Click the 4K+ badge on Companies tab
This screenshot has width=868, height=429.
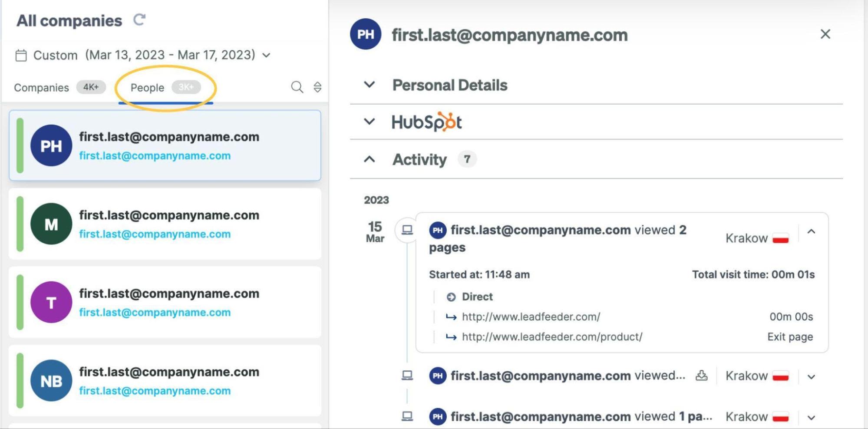[x=91, y=87]
